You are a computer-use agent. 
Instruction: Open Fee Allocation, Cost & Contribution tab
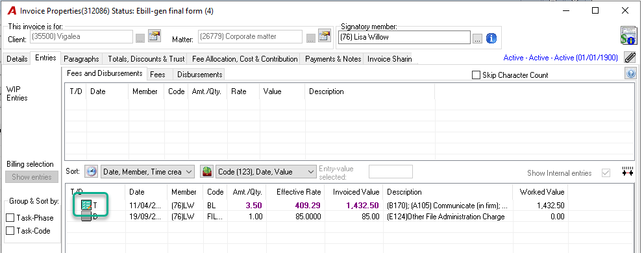pyautogui.click(x=245, y=59)
